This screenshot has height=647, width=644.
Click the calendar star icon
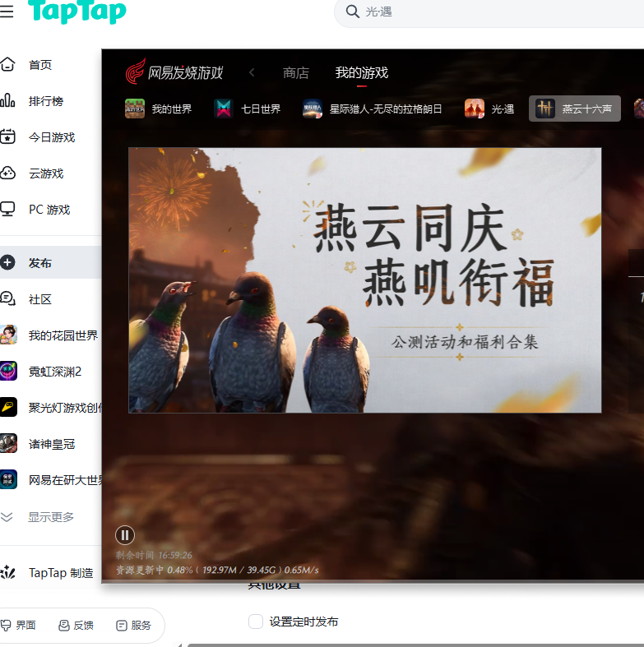(8, 136)
